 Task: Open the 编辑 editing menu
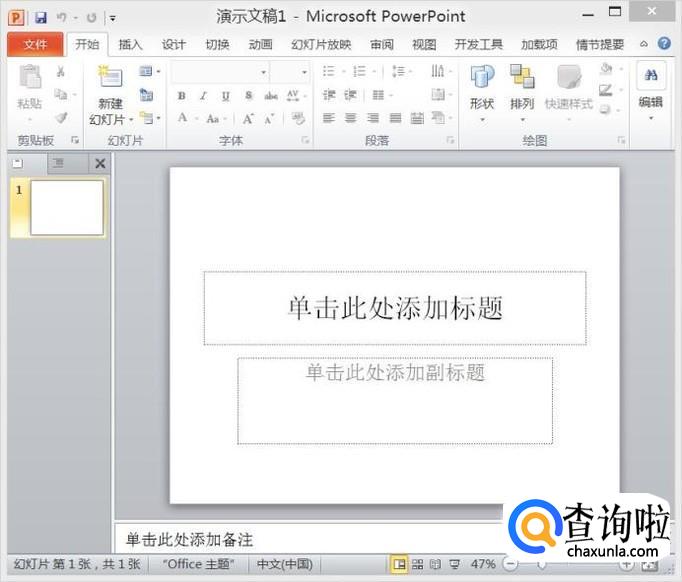coord(651,91)
